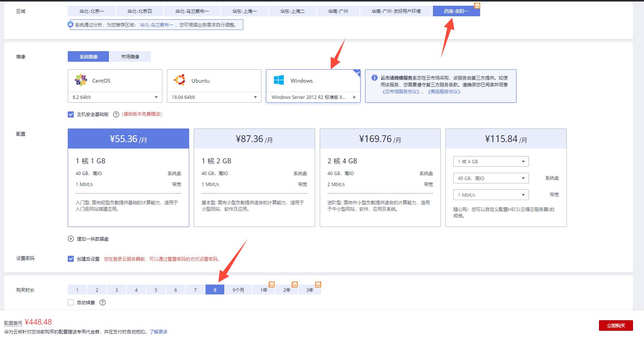Viewport: 644px width, 338px height.
Task: Click the gift badge on 2年 option
Action: click(x=295, y=284)
